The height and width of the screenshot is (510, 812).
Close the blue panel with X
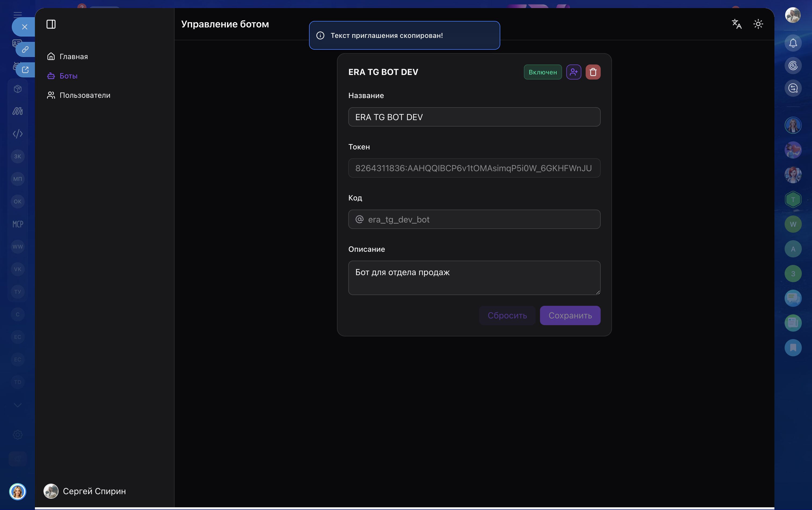point(25,27)
